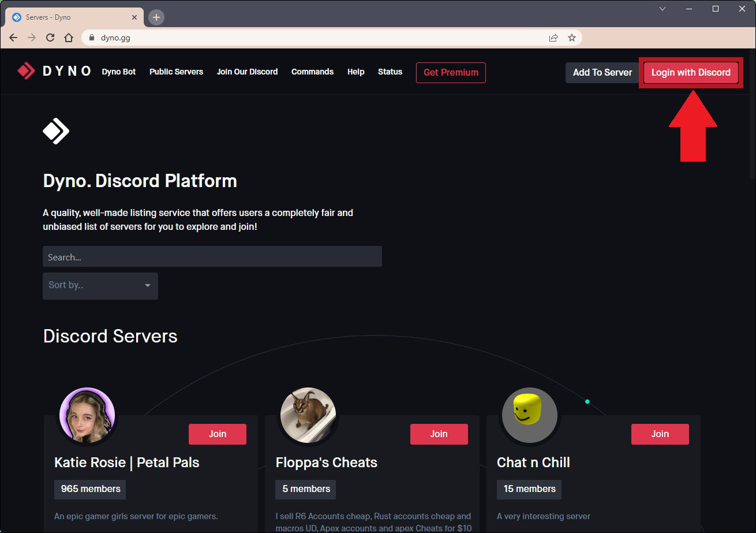Screen dimensions: 756x533
Task: Bookmark this page with the star icon
Action: [x=571, y=38]
